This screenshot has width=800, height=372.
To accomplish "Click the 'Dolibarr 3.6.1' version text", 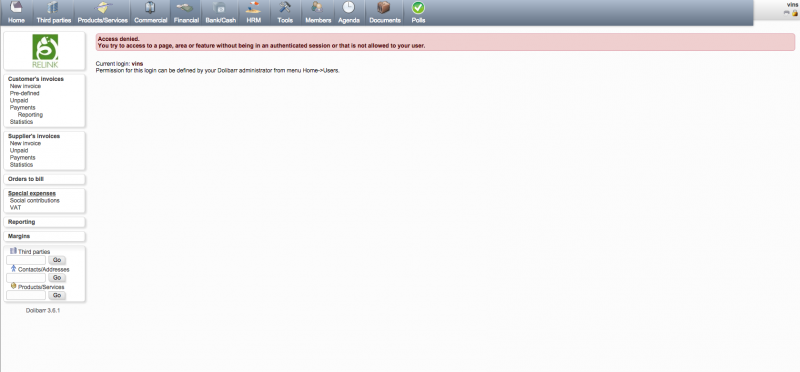I will [43, 310].
